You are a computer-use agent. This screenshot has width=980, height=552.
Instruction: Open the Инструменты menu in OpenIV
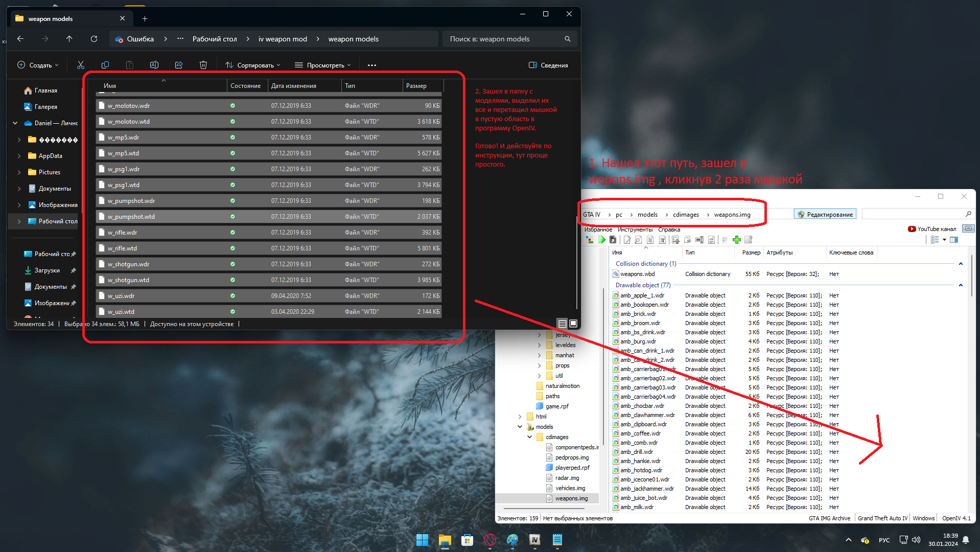coord(635,229)
